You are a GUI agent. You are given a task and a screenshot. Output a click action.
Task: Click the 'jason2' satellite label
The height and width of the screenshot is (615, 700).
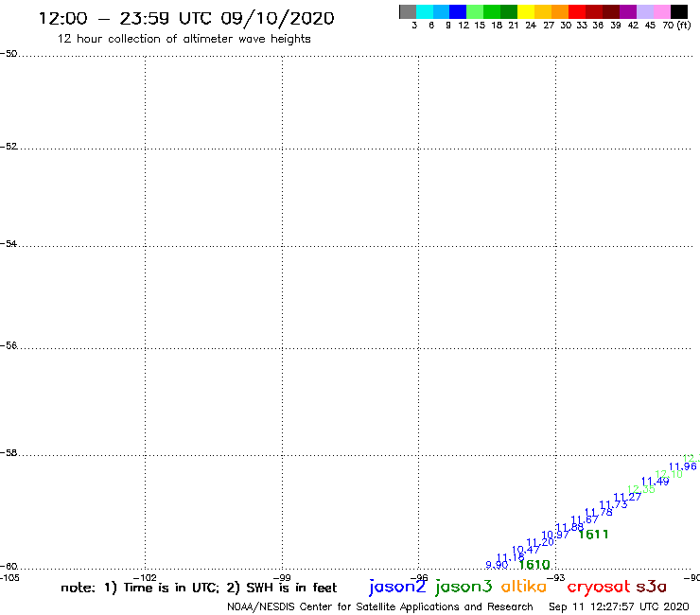click(x=397, y=587)
